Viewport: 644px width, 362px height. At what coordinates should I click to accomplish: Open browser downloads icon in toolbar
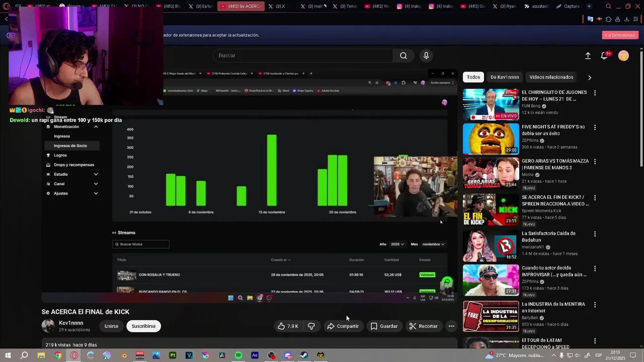626,19
